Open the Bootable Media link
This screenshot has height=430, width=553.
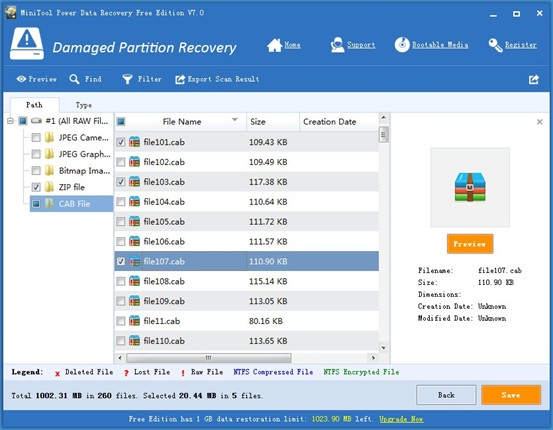[x=440, y=45]
